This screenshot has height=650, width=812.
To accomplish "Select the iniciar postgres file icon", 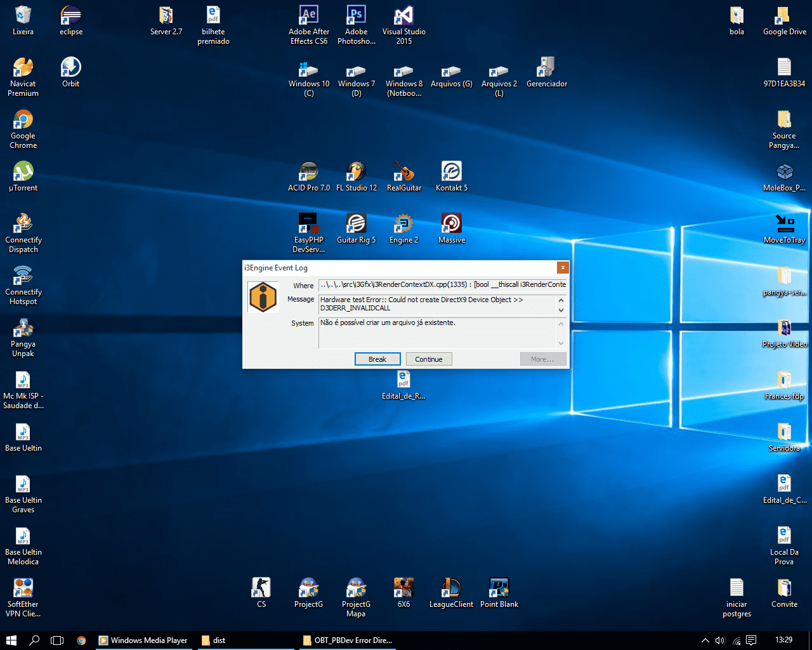I will tap(737, 598).
